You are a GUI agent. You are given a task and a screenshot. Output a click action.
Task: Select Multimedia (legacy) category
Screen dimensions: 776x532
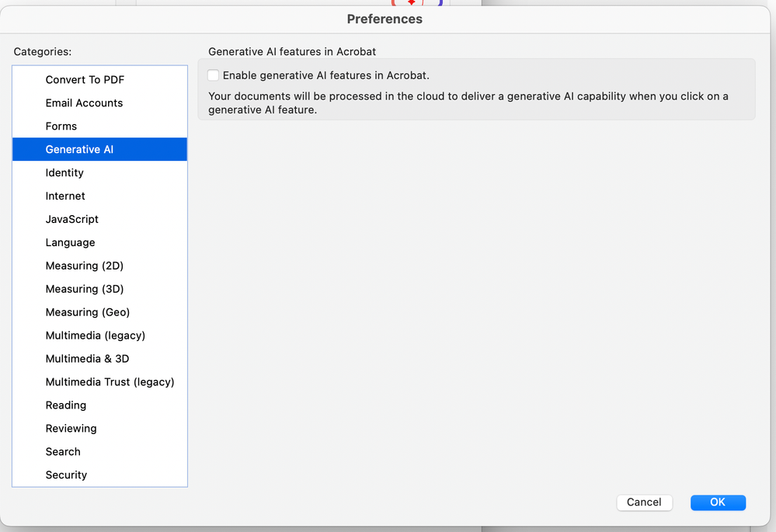pyautogui.click(x=96, y=336)
